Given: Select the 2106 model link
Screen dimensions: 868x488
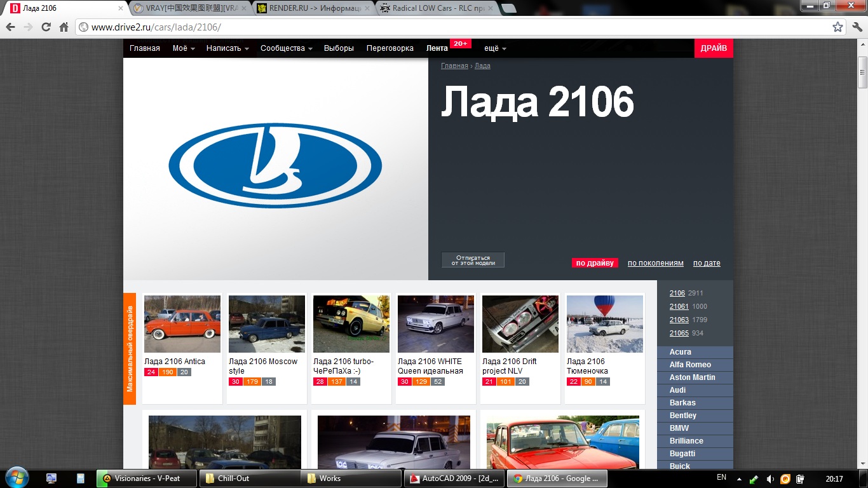Looking at the screenshot, I should click(677, 293).
